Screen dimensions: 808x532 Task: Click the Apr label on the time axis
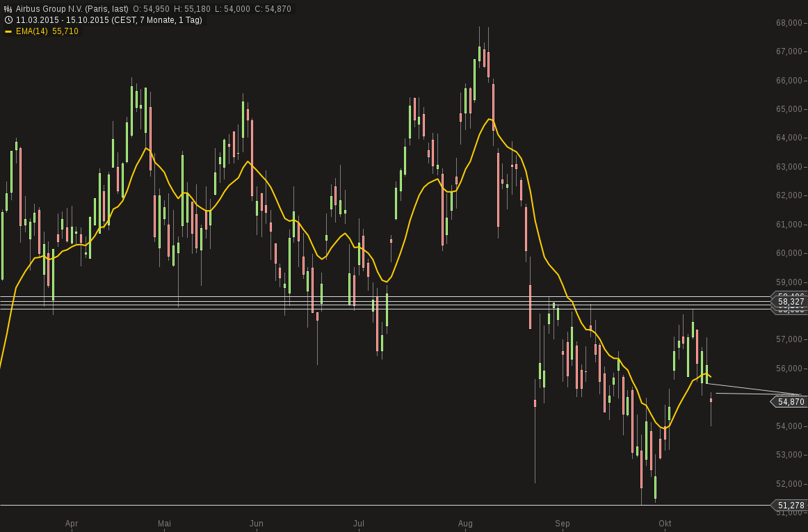pos(72,523)
